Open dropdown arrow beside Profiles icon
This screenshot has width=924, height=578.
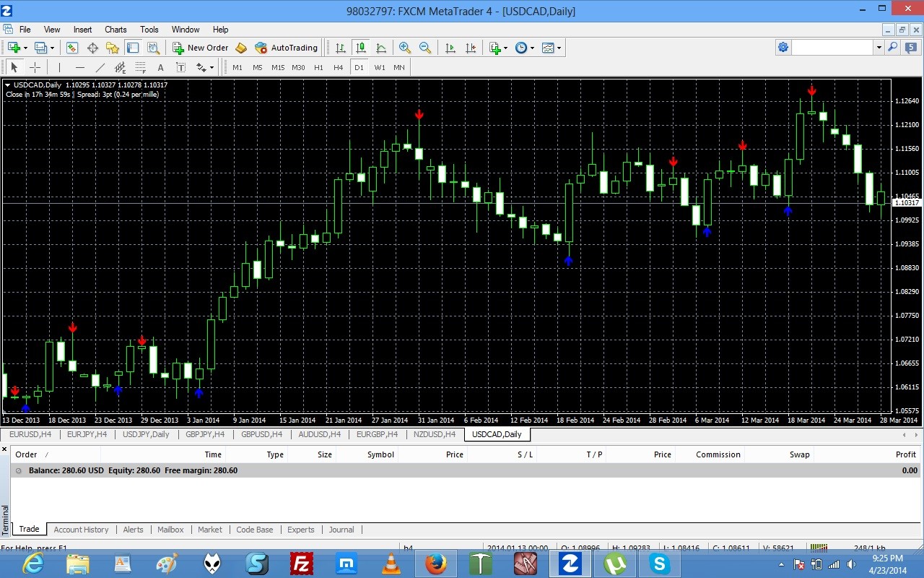pos(51,48)
